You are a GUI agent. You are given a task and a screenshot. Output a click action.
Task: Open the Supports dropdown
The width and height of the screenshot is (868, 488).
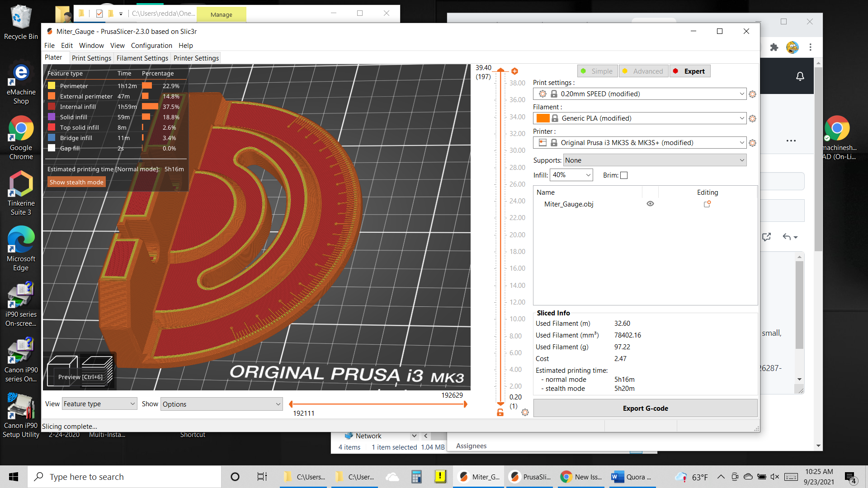[654, 160]
